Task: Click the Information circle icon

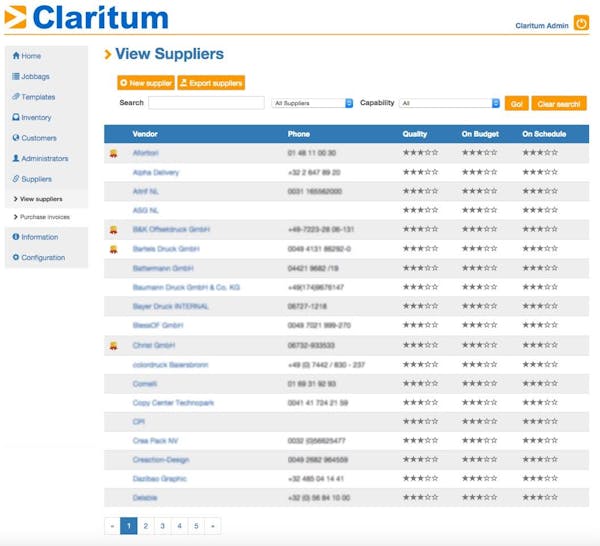Action: [x=16, y=237]
